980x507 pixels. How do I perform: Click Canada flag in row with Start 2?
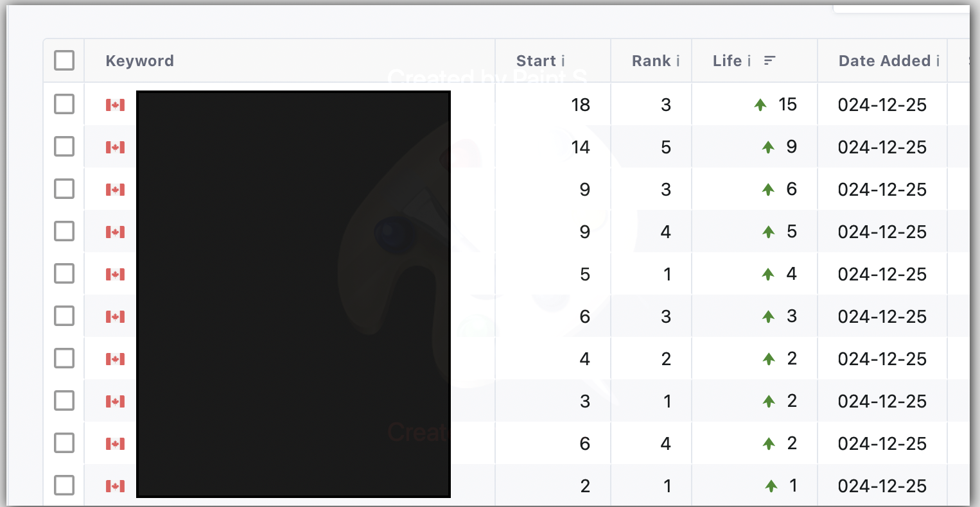point(116,486)
